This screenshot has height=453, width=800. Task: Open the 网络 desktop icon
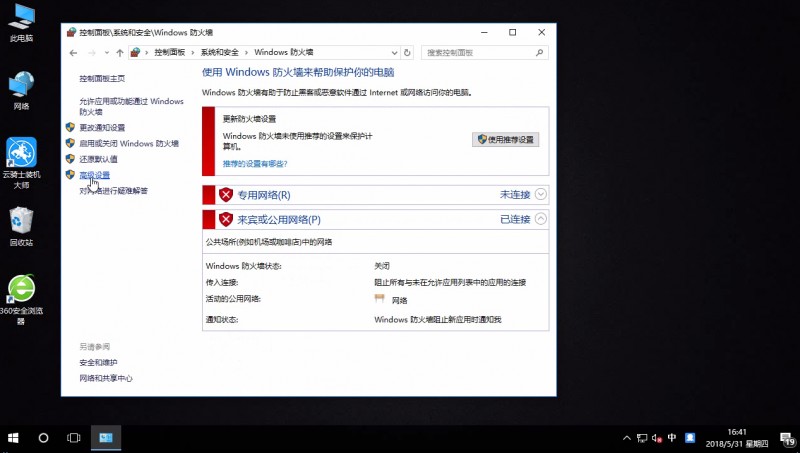coord(21,90)
